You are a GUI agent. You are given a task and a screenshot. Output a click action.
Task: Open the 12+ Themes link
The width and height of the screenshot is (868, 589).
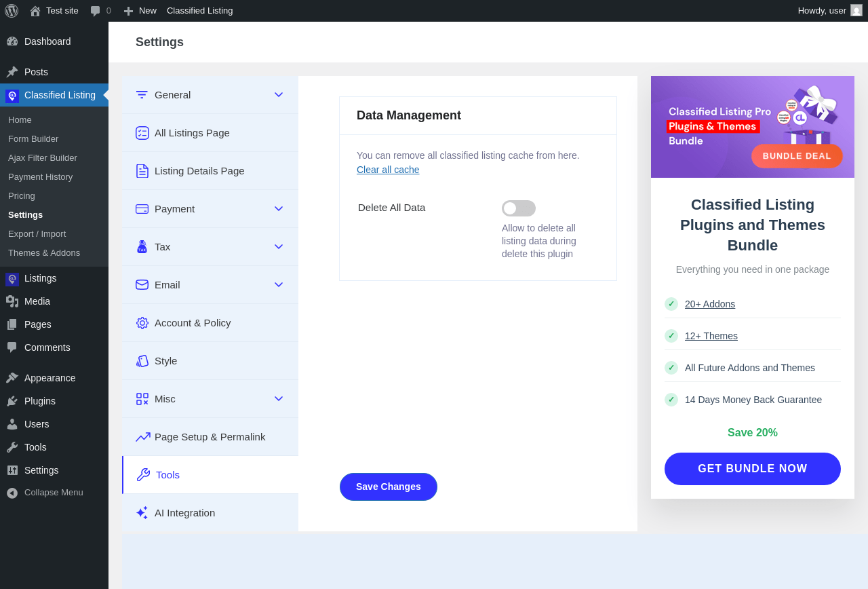pos(711,336)
